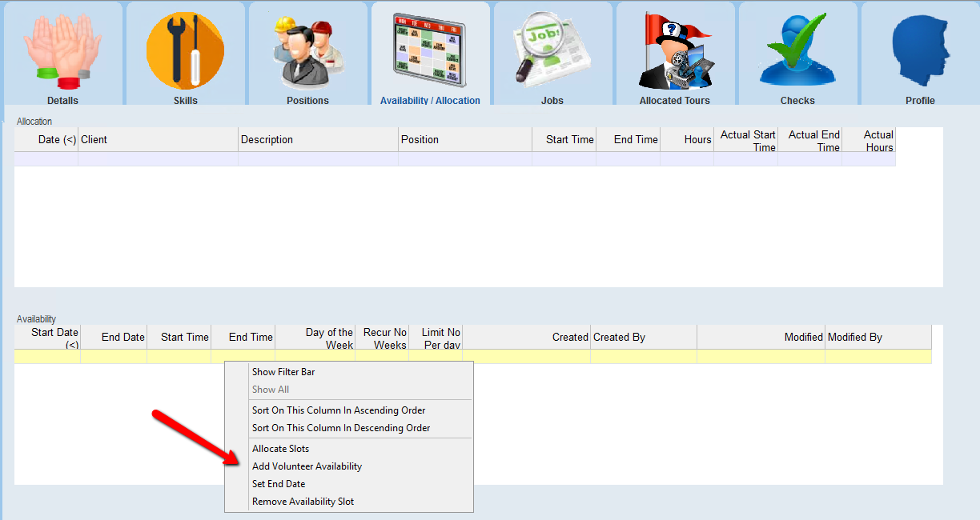Choose Add Volunteer Availability from context menu

tap(307, 466)
